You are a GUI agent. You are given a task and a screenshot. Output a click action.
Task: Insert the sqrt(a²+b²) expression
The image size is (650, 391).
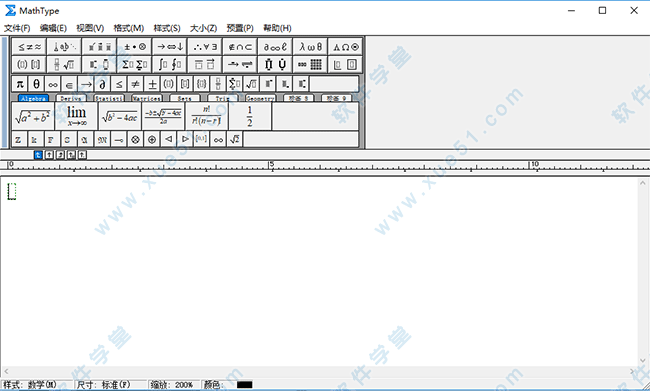click(x=33, y=117)
